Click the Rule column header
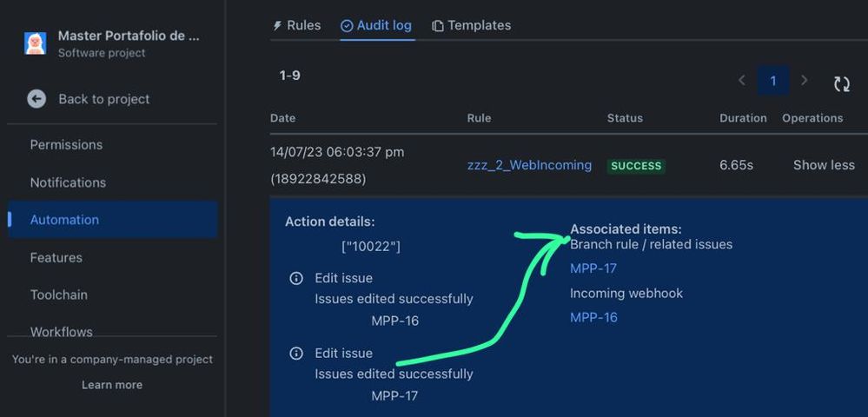This screenshot has width=868, height=417. click(479, 118)
